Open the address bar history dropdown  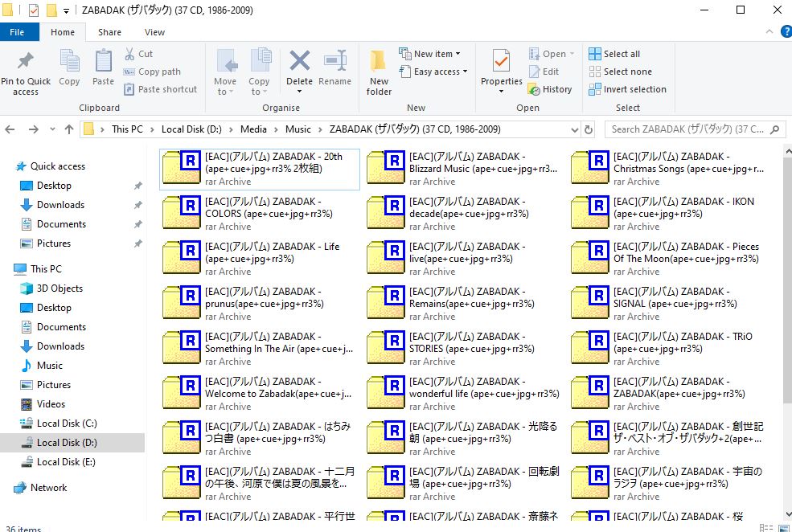pos(574,129)
